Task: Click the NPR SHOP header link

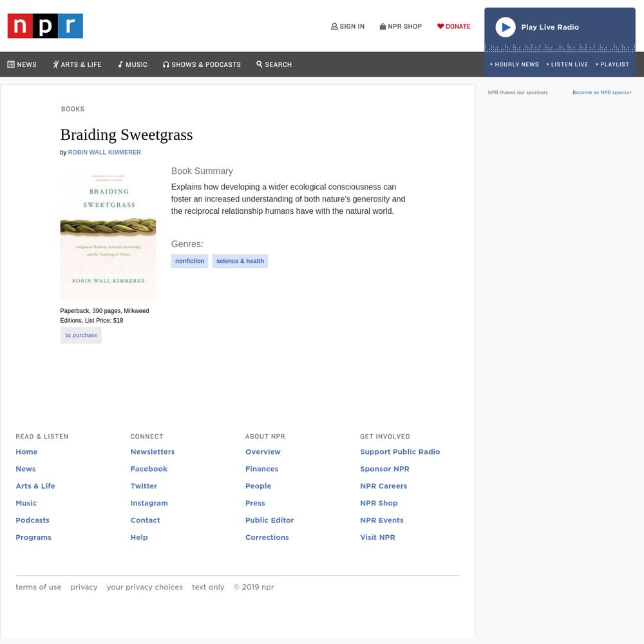Action: 404,26
